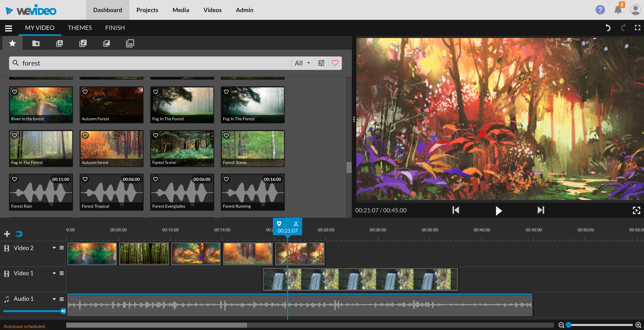Zoom in the timeline with the magnifier plus
Image resolution: width=644 pixels, height=330 pixels.
click(638, 325)
